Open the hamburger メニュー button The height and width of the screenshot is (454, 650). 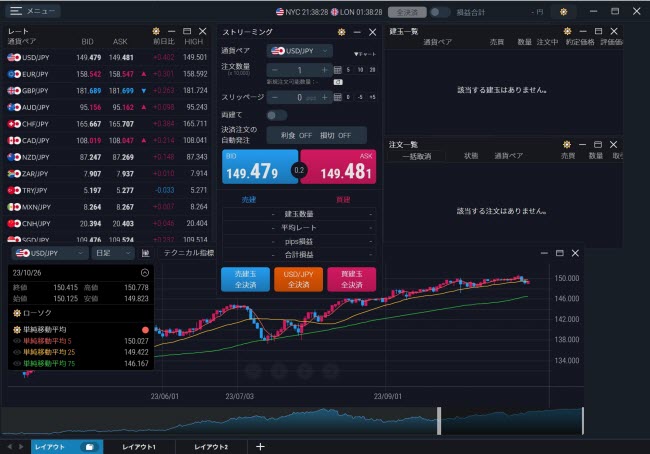[33, 11]
